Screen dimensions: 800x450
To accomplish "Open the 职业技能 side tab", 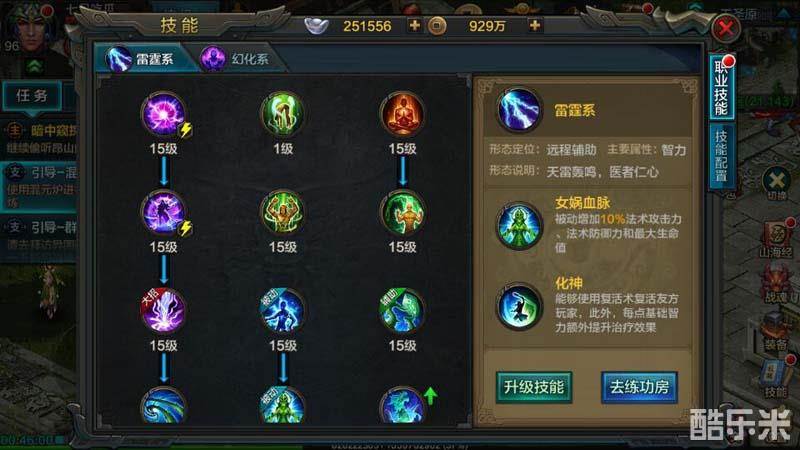I will 721,88.
